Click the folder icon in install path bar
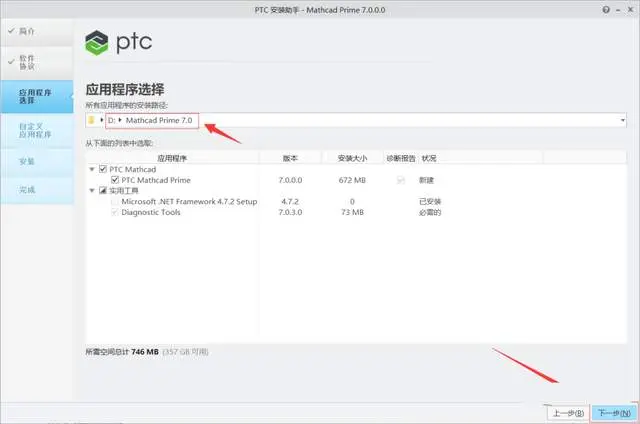 click(x=91, y=120)
